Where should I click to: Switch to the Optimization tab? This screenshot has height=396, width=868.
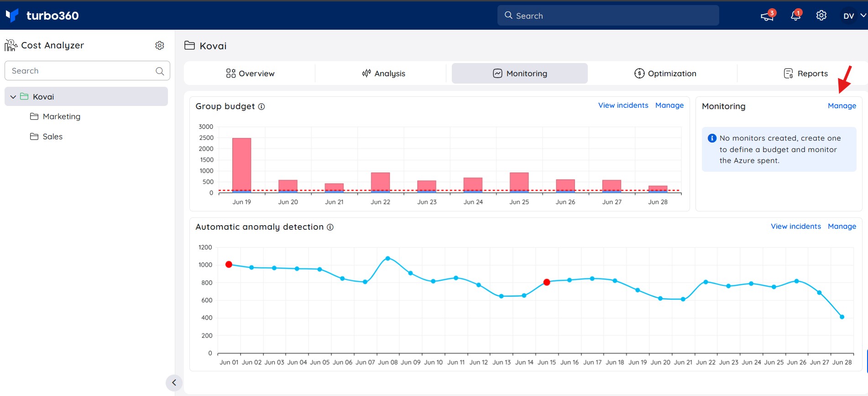(665, 74)
